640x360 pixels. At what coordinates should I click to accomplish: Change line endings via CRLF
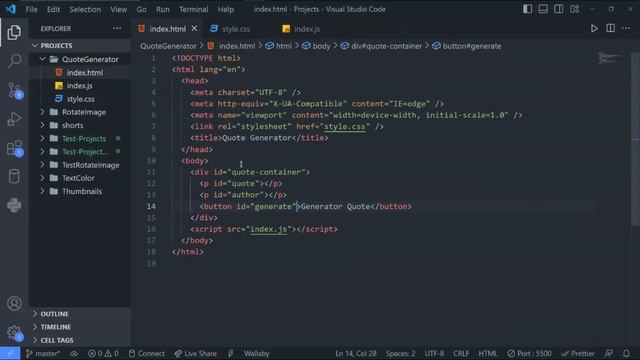[461, 353]
